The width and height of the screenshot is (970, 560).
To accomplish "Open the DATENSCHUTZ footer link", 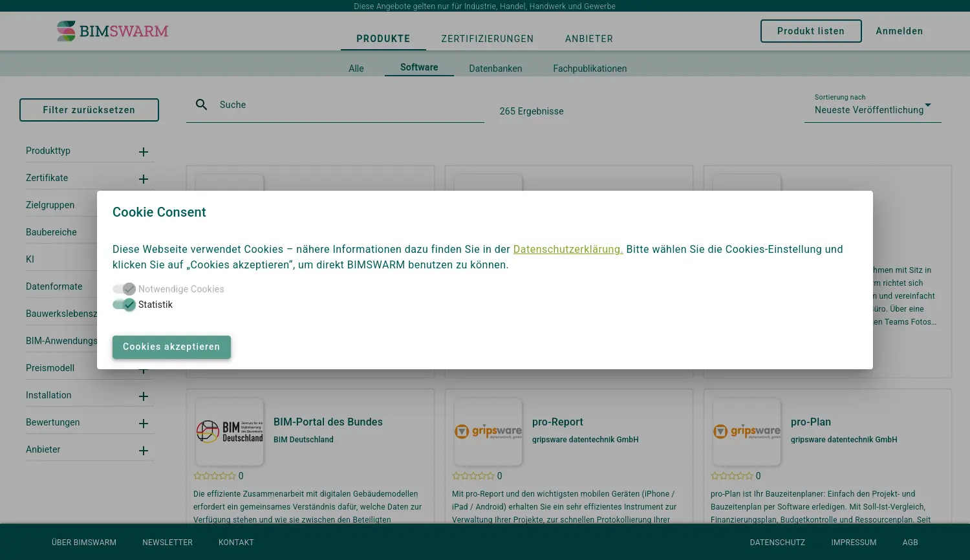I will pyautogui.click(x=777, y=543).
